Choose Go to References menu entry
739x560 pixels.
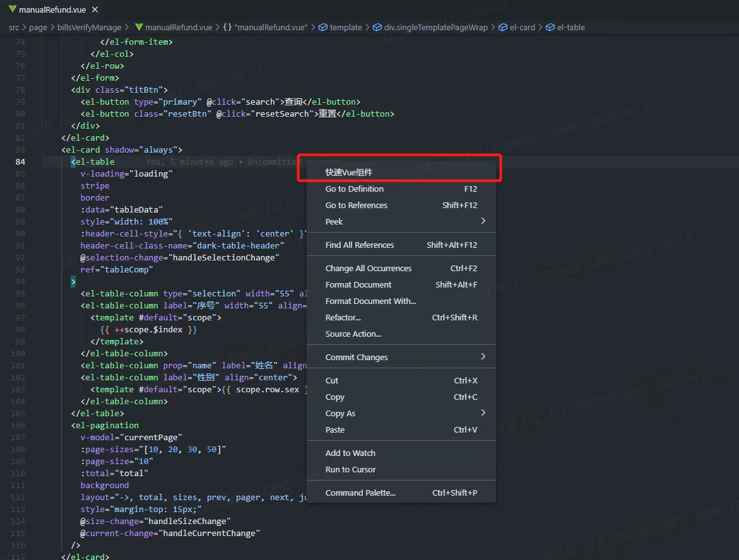[x=401, y=206]
